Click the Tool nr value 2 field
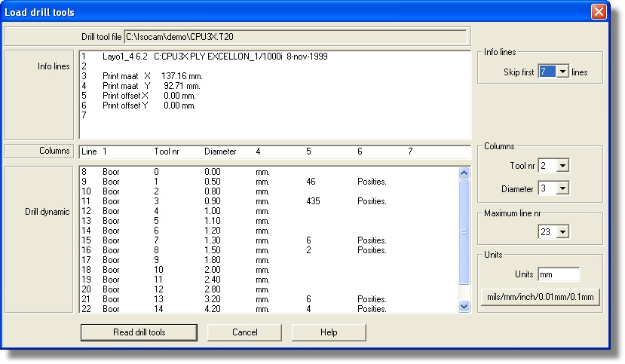The image size is (625, 364). coord(547,165)
